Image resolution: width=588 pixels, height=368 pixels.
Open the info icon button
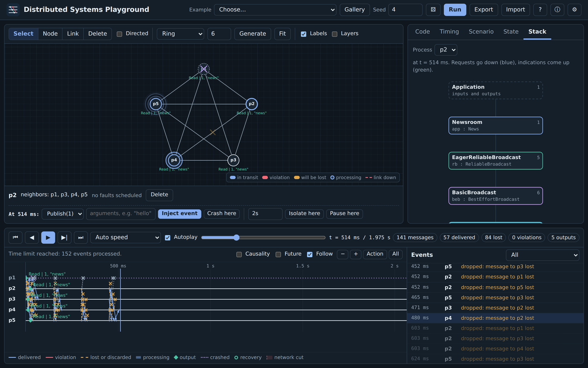pos(557,9)
